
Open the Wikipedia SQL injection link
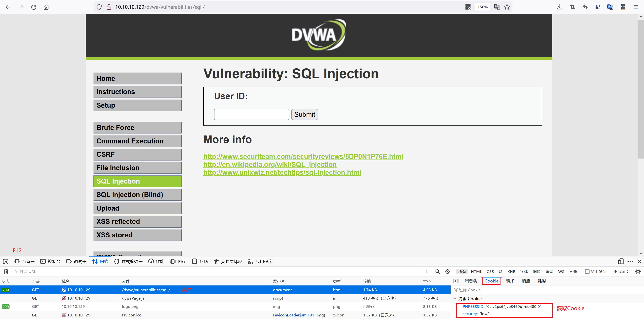click(270, 165)
